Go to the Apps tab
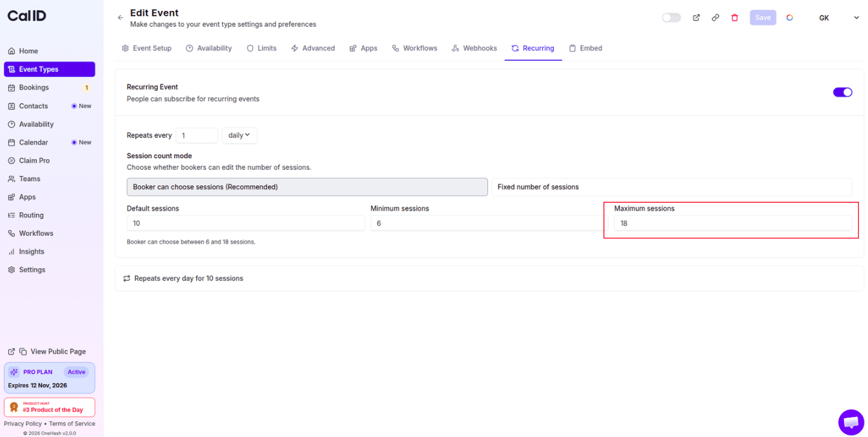This screenshot has height=437, width=868. [363, 48]
